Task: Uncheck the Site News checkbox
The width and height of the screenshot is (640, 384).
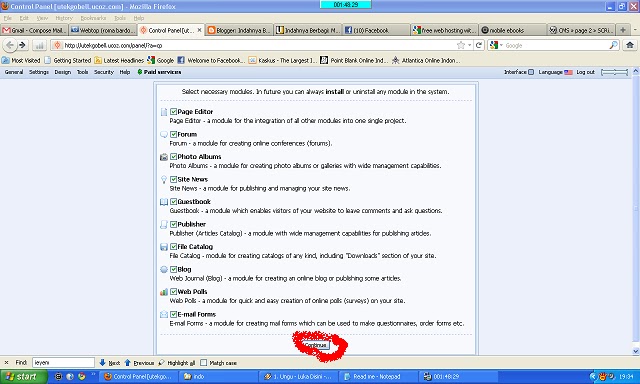Action: (173, 179)
